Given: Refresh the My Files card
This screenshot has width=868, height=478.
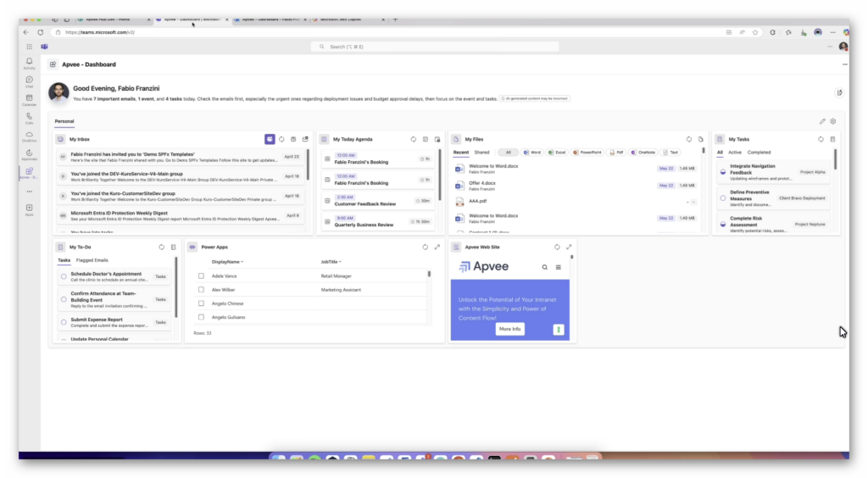Looking at the screenshot, I should [x=688, y=139].
